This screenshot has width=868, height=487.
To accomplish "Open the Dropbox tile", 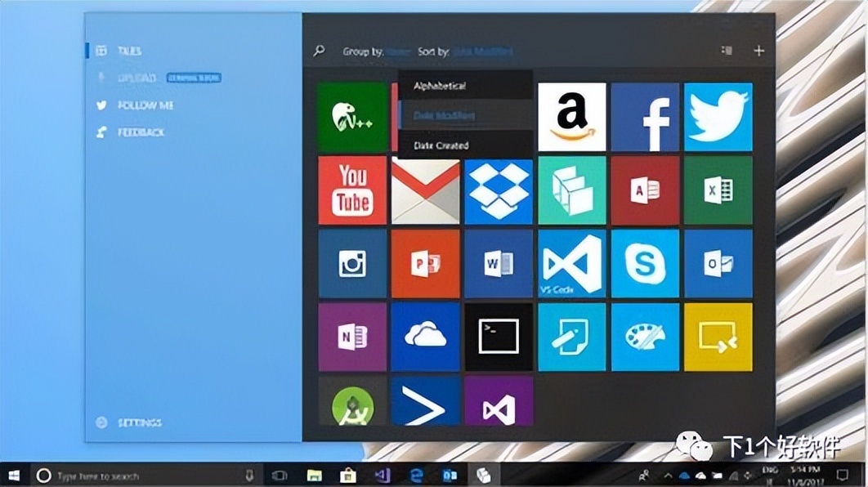I will [499, 191].
